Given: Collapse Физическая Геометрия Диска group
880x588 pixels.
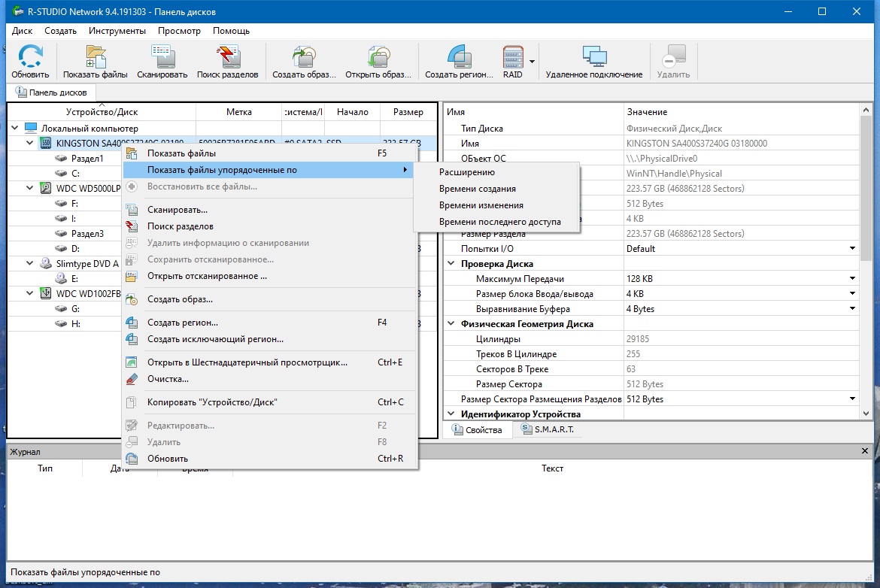Looking at the screenshot, I should (451, 323).
